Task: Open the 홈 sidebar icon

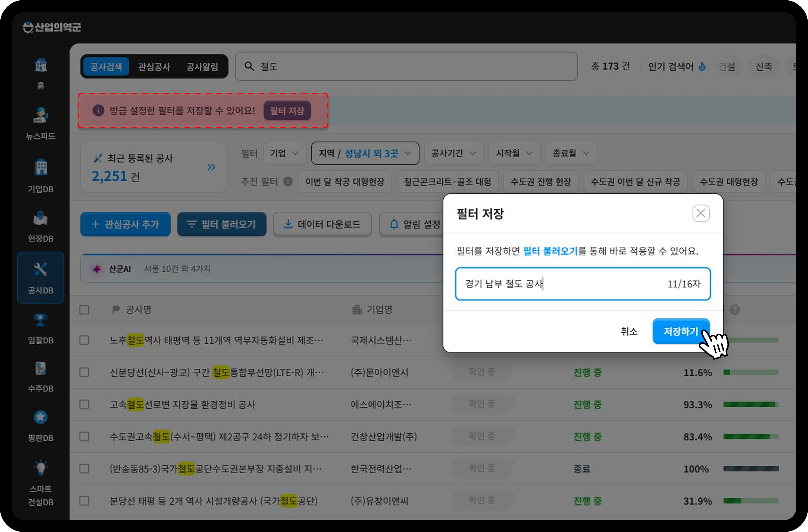Action: [41, 65]
